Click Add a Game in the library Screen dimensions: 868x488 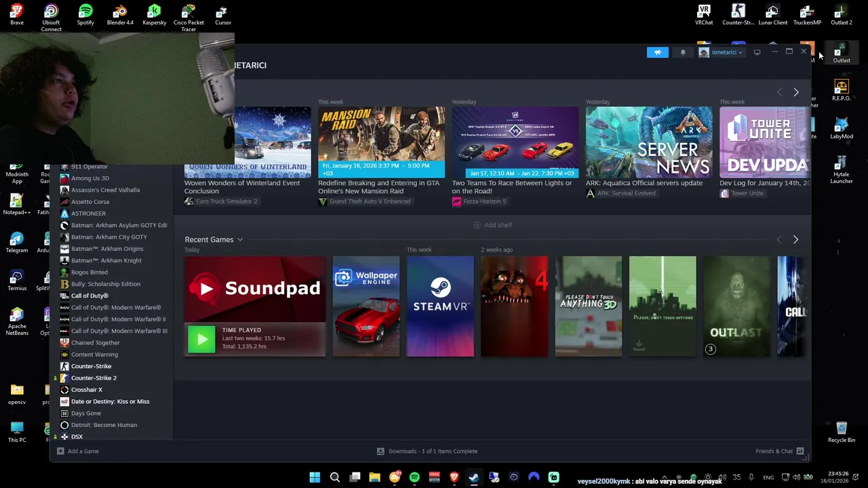coord(78,451)
